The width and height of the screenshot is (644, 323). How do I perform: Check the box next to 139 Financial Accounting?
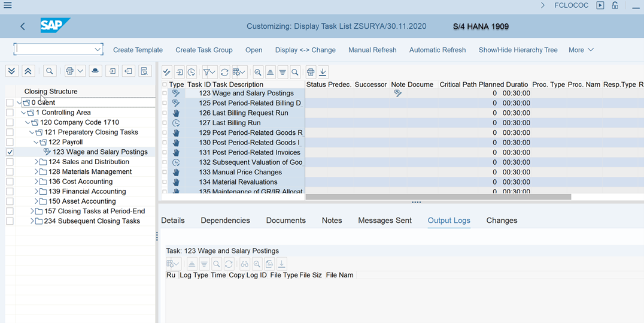pos(10,192)
